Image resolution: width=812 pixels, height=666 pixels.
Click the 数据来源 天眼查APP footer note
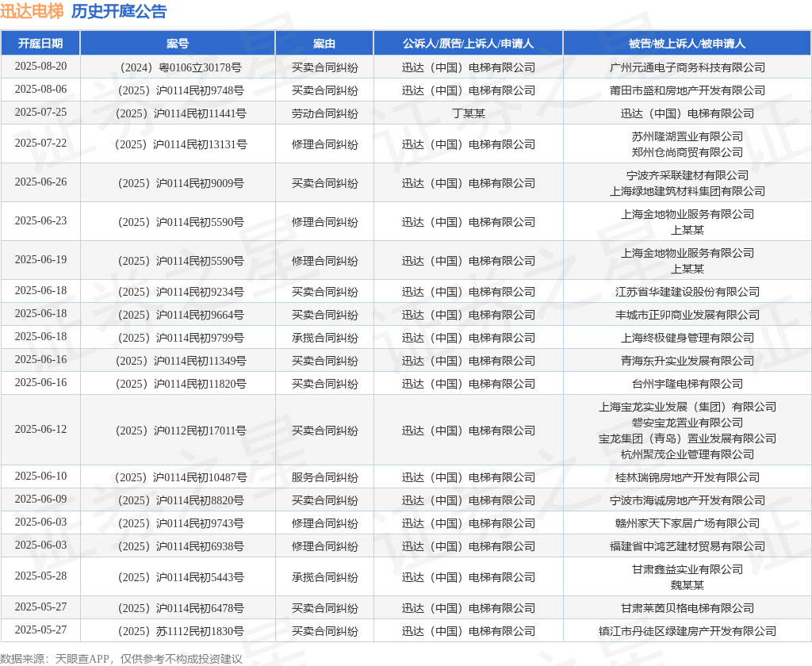pyautogui.click(x=121, y=659)
